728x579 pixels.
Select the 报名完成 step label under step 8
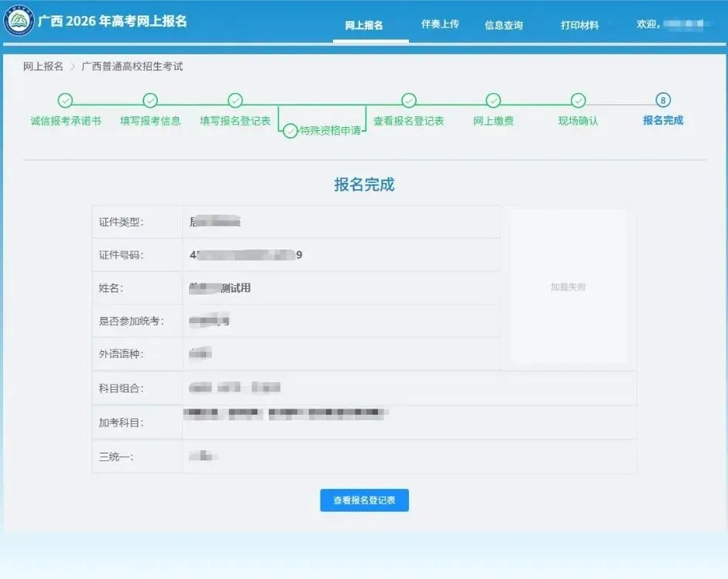point(663,120)
